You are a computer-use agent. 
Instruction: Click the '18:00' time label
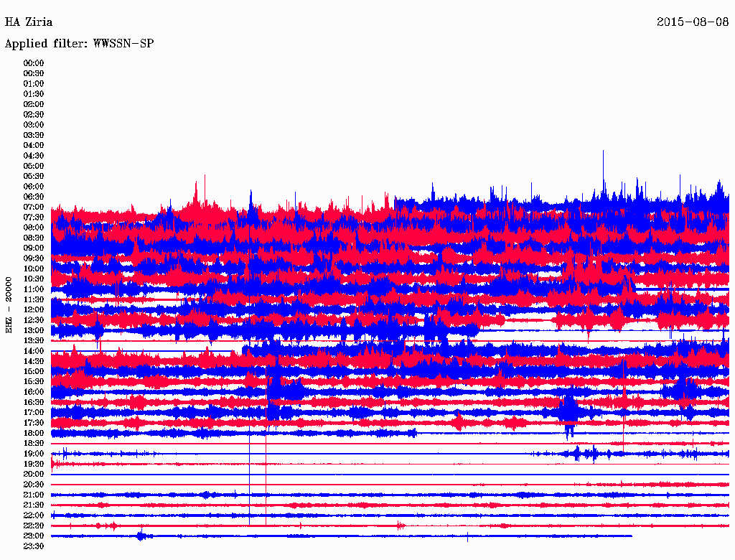pyautogui.click(x=34, y=434)
